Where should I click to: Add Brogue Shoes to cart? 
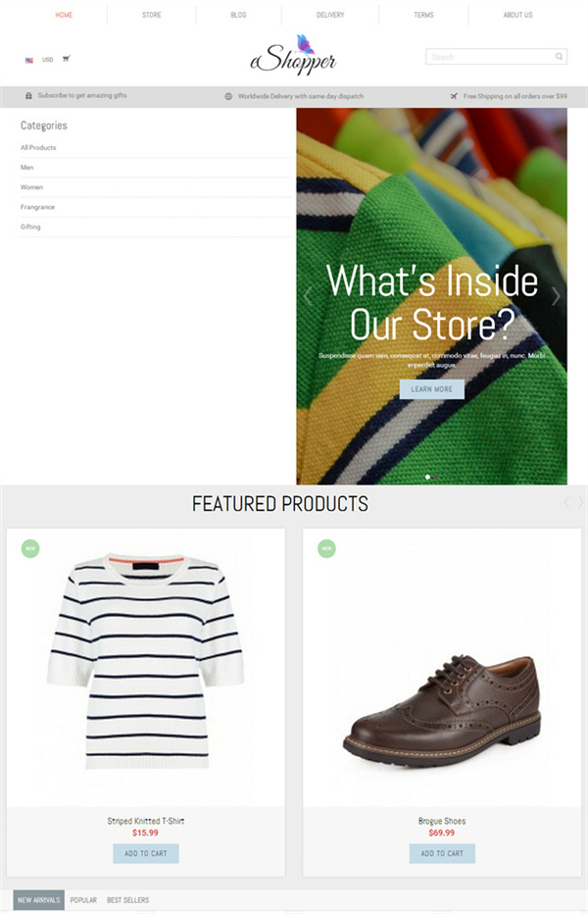[442, 853]
